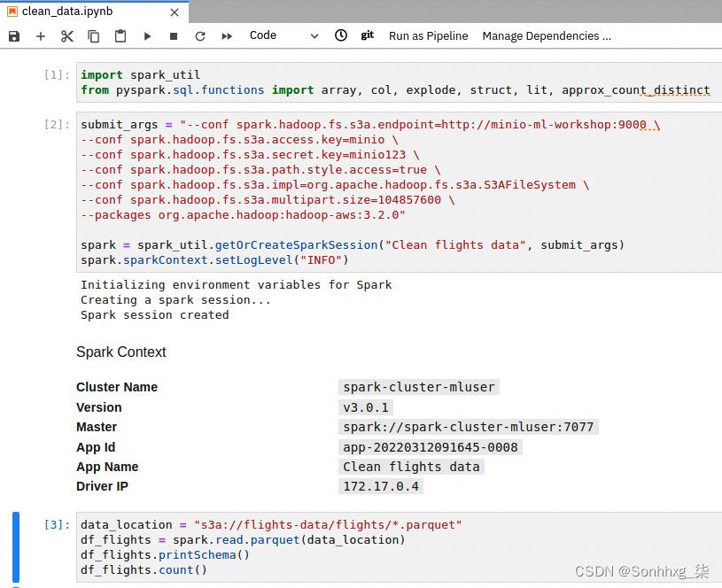
Task: Click the v3.0.1 version value
Action: click(x=366, y=407)
